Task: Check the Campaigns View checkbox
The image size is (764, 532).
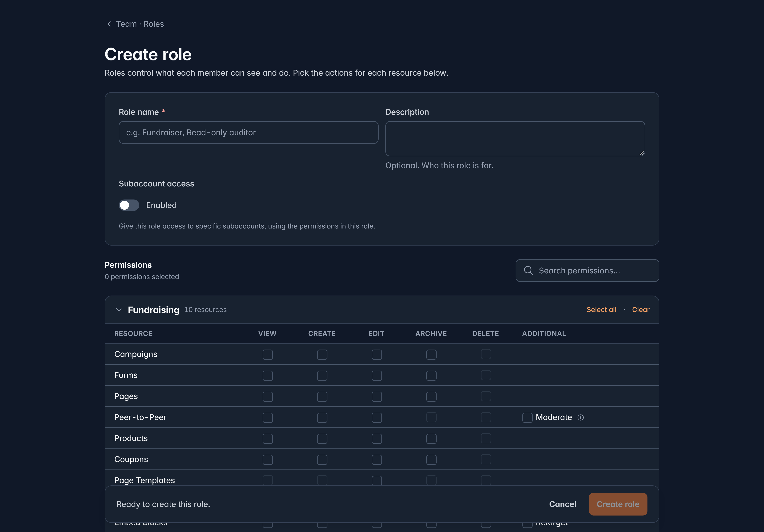Action: [x=268, y=355]
